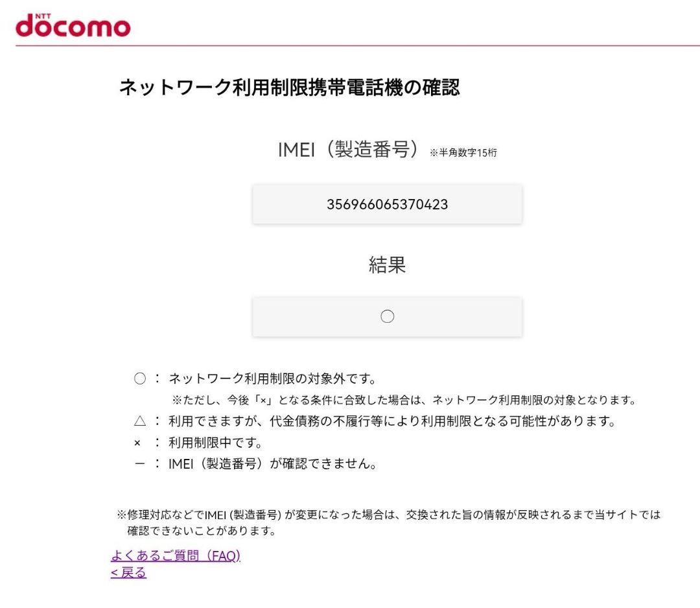
Task: Click the red divider line under the logo
Action: 350,45
